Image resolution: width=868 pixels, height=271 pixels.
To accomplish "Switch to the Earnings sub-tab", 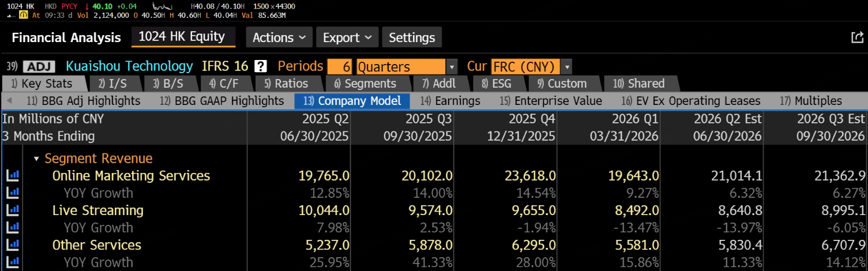I will [x=450, y=101].
